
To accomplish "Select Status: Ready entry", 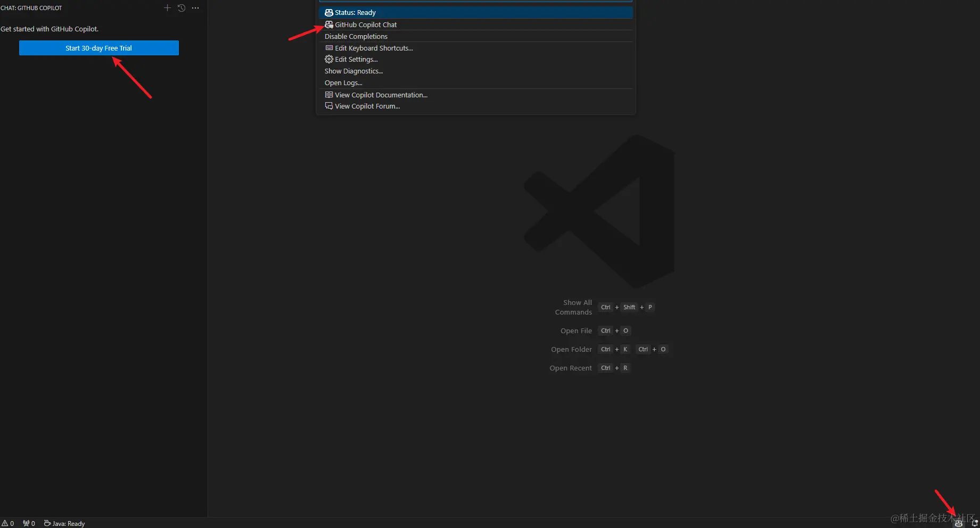I will pos(476,12).
